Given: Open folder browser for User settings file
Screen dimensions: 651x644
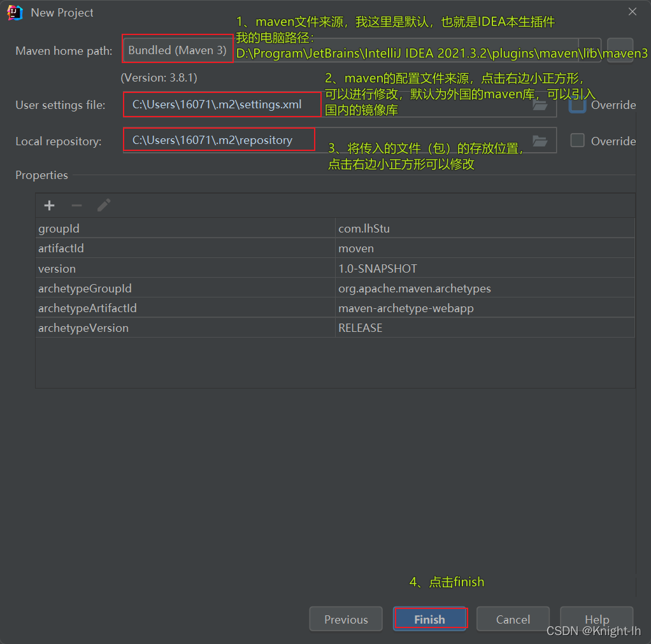Looking at the screenshot, I should click(x=540, y=104).
